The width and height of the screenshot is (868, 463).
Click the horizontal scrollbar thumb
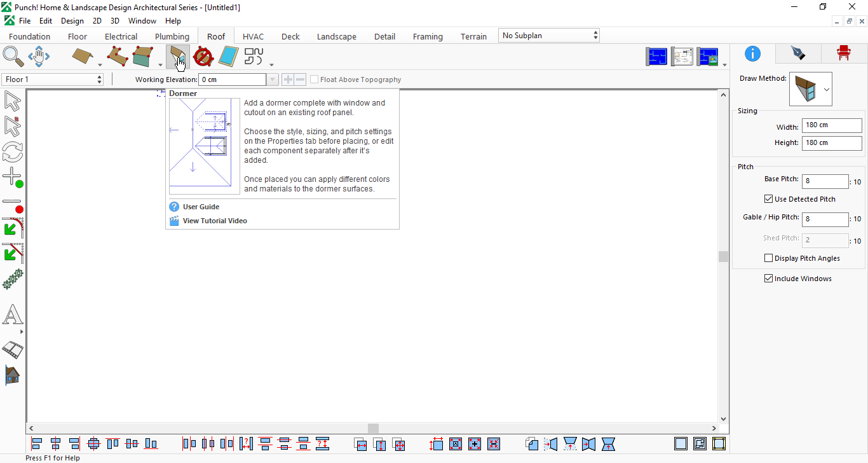374,429
